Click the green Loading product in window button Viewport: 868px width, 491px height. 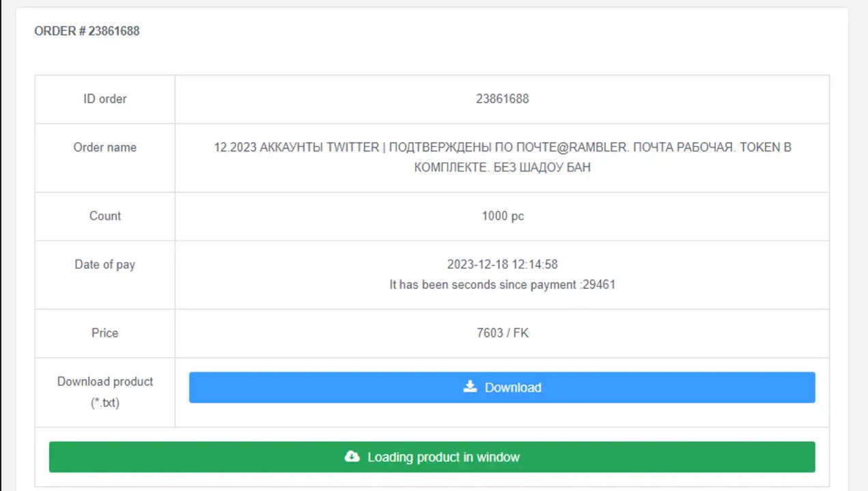(x=432, y=457)
